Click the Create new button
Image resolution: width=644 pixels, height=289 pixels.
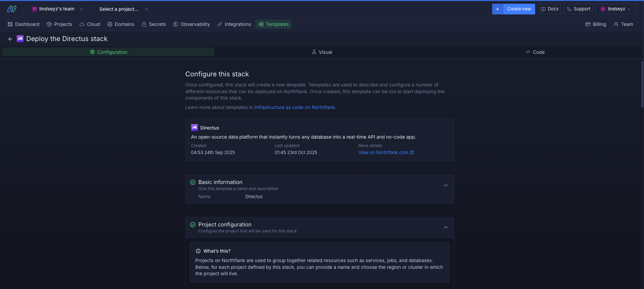click(x=519, y=9)
